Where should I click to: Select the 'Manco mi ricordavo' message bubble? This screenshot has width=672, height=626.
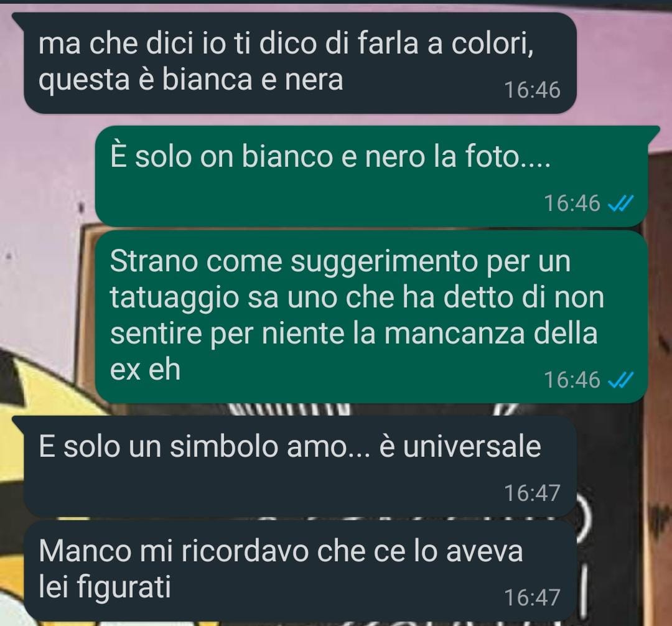pyautogui.click(x=300, y=570)
